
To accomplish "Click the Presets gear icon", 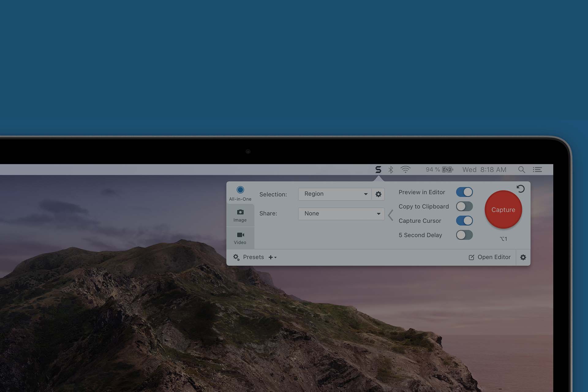I will coord(236,257).
